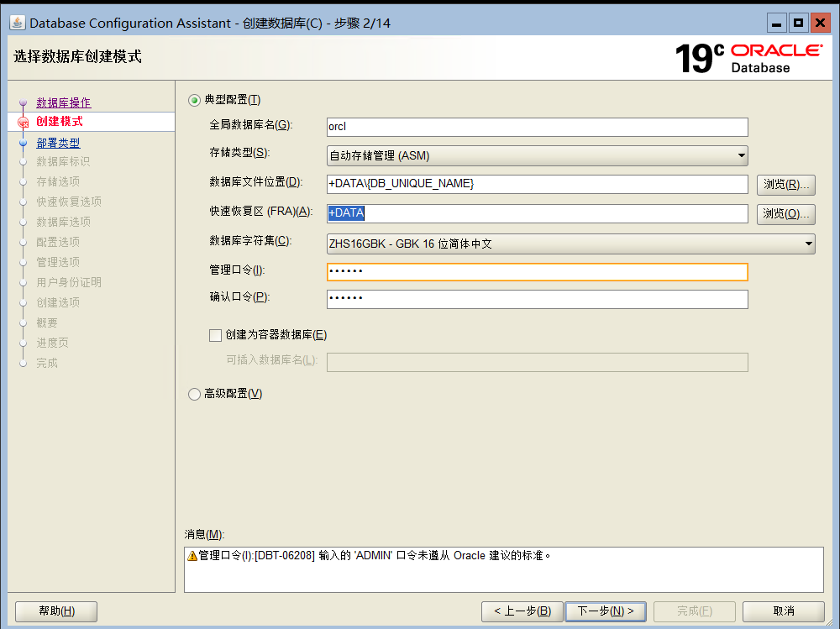This screenshot has height=629, width=840.
Task: Click the step bullet beside 概要
Action: (x=24, y=322)
